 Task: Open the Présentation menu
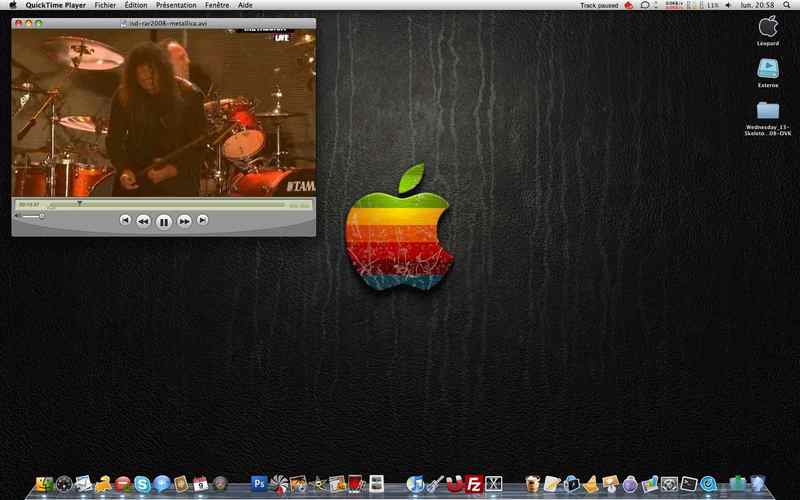click(176, 5)
